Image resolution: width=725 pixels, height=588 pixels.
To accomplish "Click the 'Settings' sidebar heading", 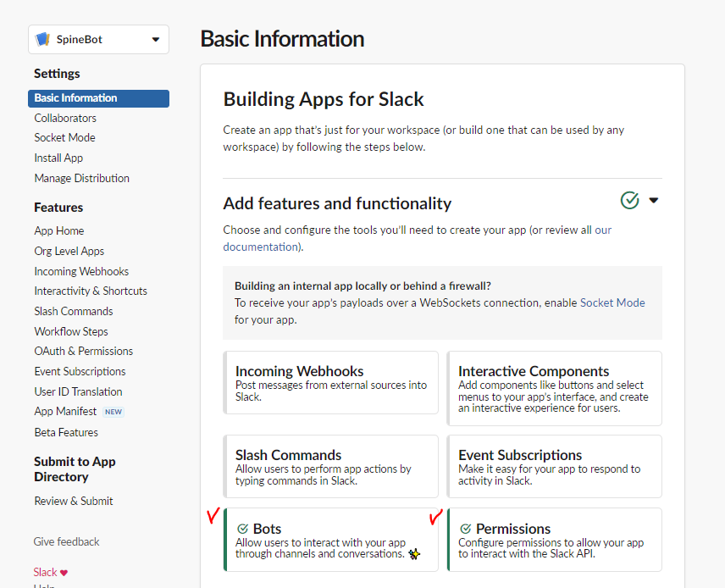I will tap(57, 74).
